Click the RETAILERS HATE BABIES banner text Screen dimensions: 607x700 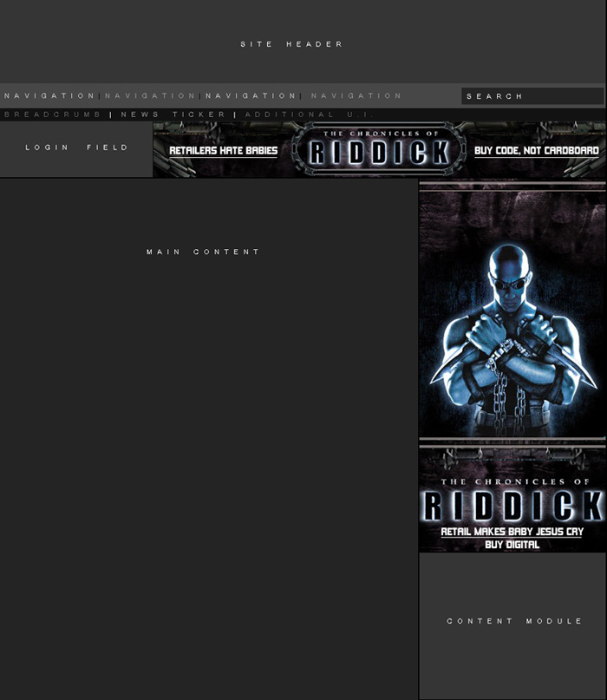point(223,151)
